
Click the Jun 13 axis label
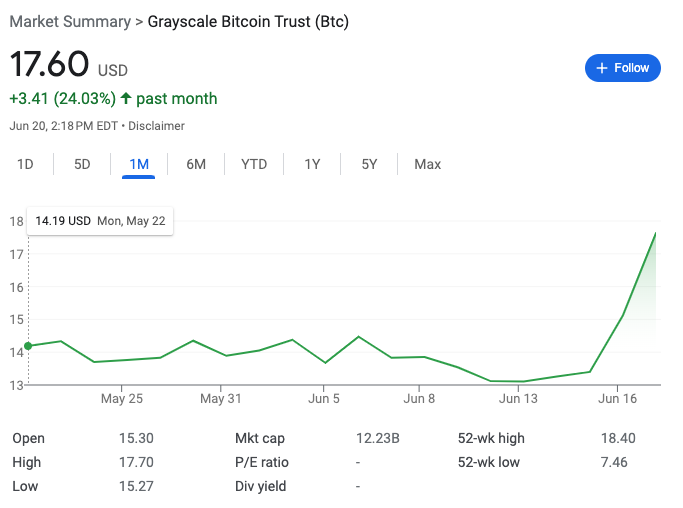click(x=519, y=399)
